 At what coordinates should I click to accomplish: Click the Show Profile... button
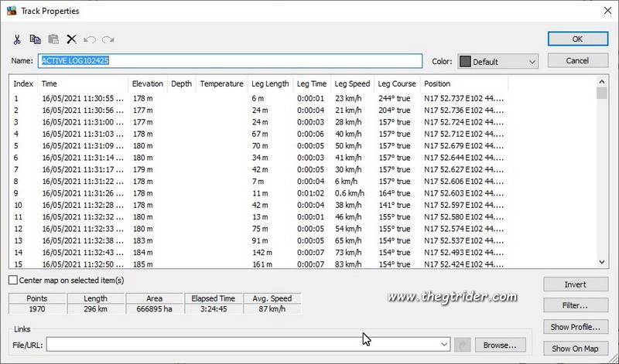point(576,327)
